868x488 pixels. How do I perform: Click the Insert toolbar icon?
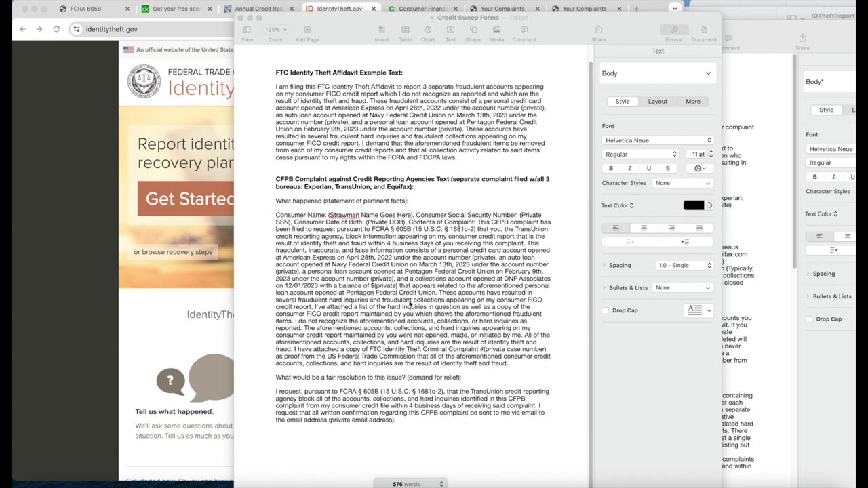coord(382,30)
